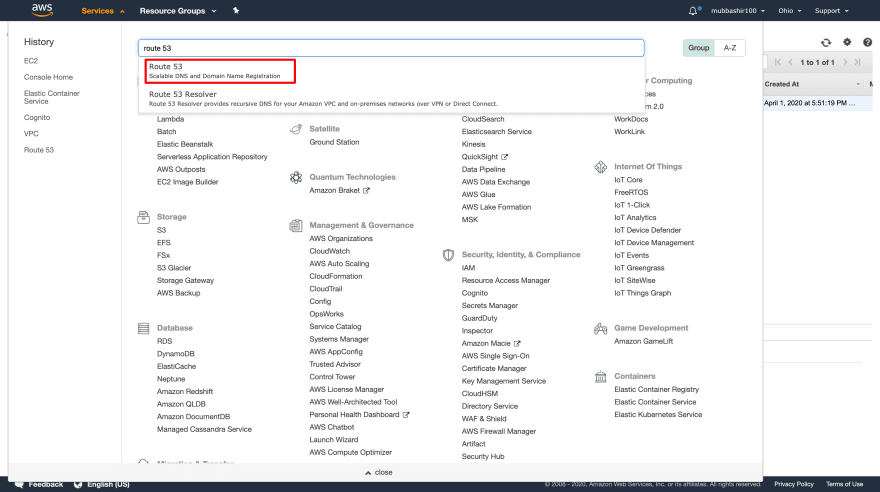The image size is (880, 492).
Task: Select the April 1, 2020 table row
Action: (x=818, y=103)
